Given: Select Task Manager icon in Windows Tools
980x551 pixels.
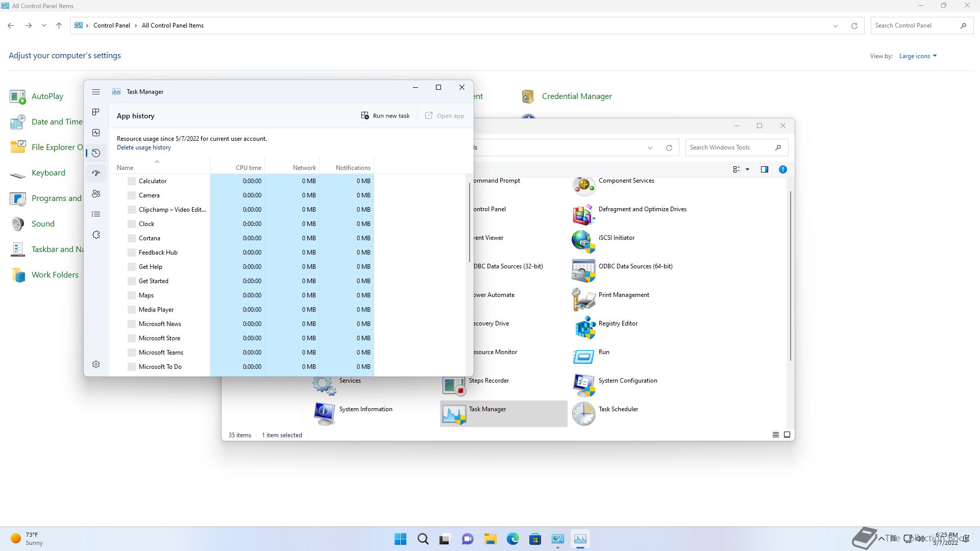Looking at the screenshot, I should click(x=504, y=413).
